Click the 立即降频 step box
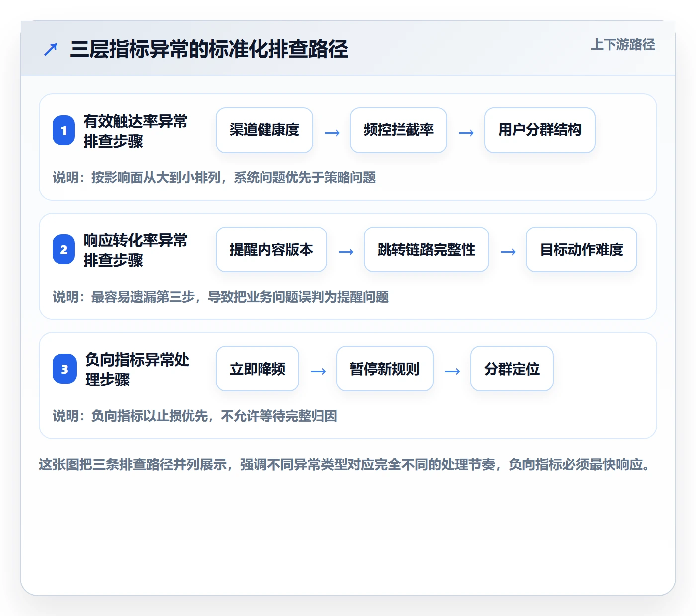Viewport: 696px width, 616px height. tap(258, 369)
